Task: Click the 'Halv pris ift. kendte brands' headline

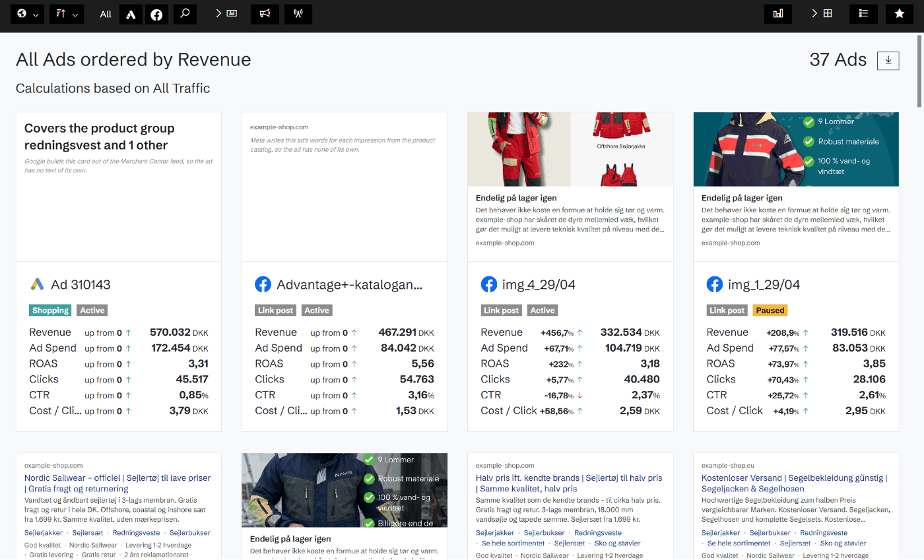Action: tap(569, 483)
